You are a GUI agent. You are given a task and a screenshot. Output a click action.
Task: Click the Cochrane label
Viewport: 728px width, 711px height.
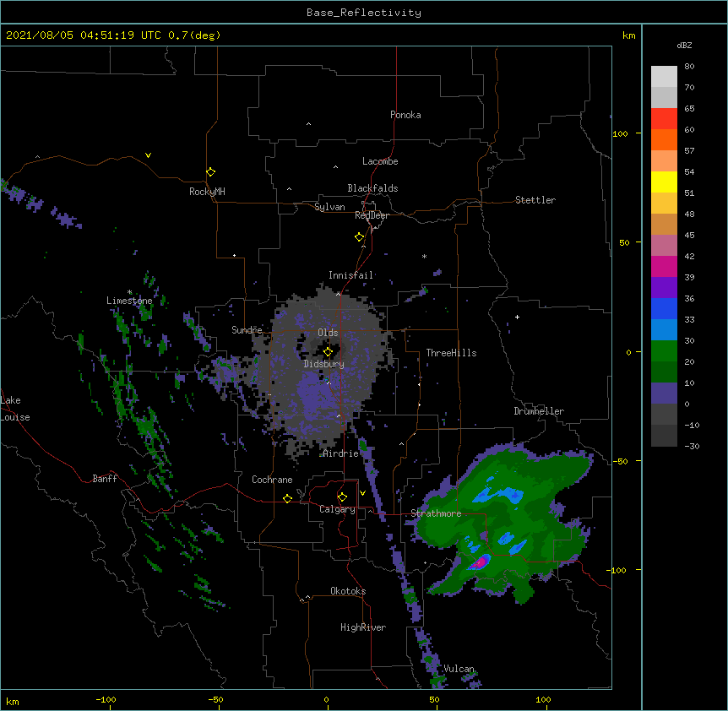272,480
